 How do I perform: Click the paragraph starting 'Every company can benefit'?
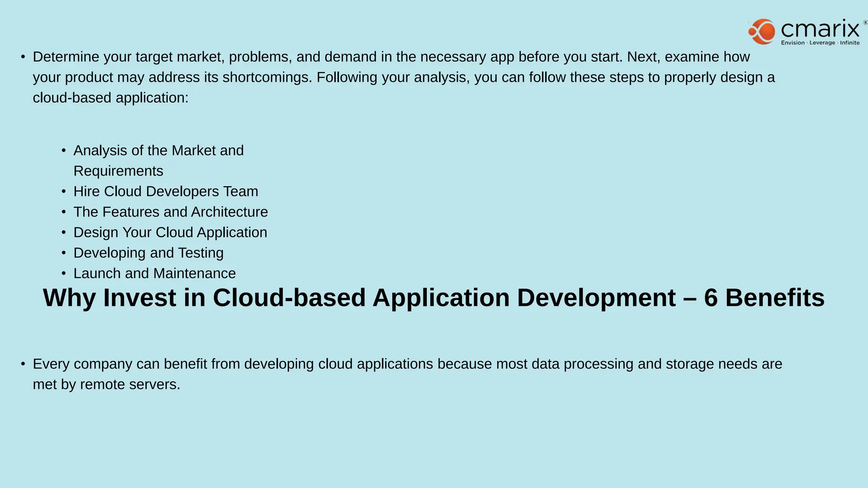(407, 374)
